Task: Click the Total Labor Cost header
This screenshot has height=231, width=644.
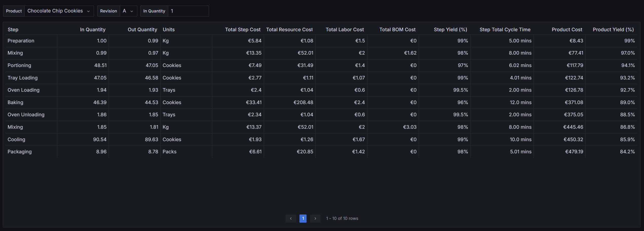Action: (345, 29)
